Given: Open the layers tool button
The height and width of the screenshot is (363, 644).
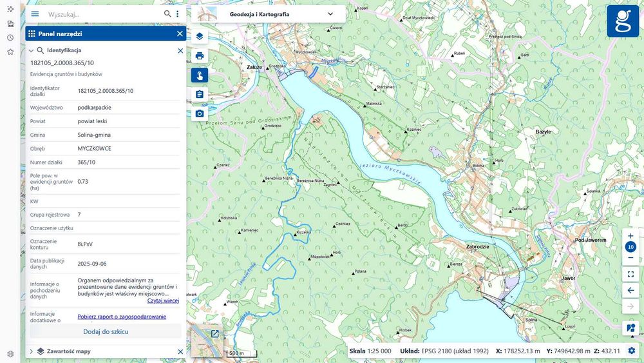Looking at the screenshot, I should point(200,37).
